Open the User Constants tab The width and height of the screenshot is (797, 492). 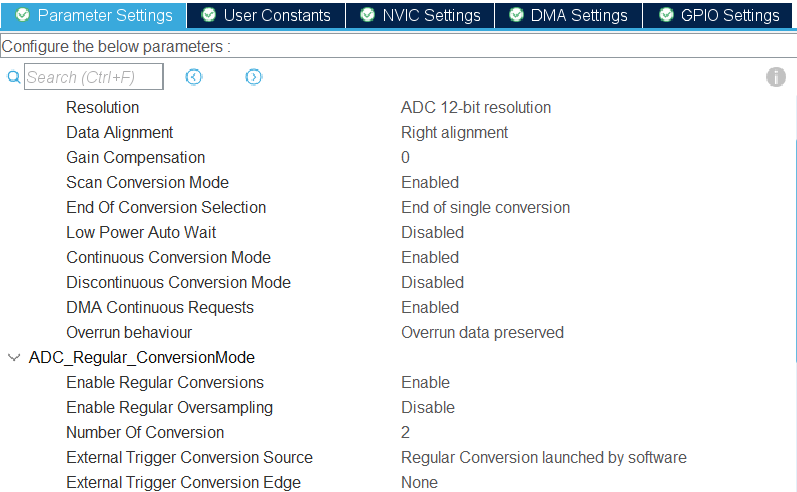tap(276, 15)
